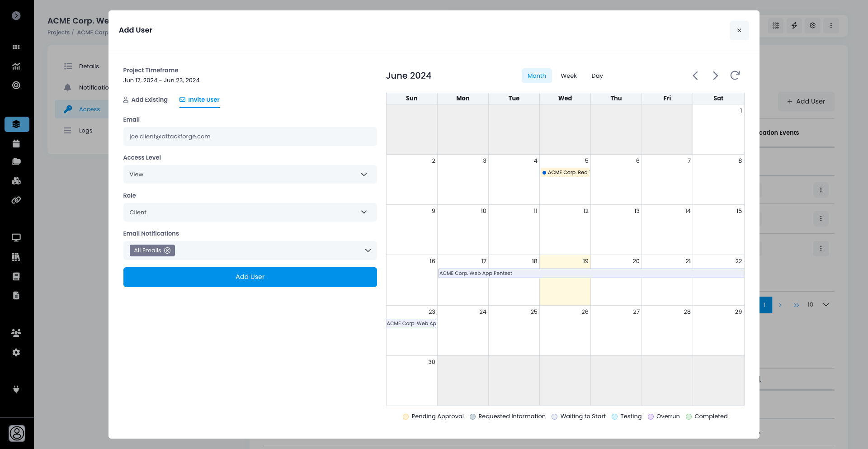Expand the sidebar with arrow icon
This screenshot has width=868, height=449.
(x=16, y=16)
